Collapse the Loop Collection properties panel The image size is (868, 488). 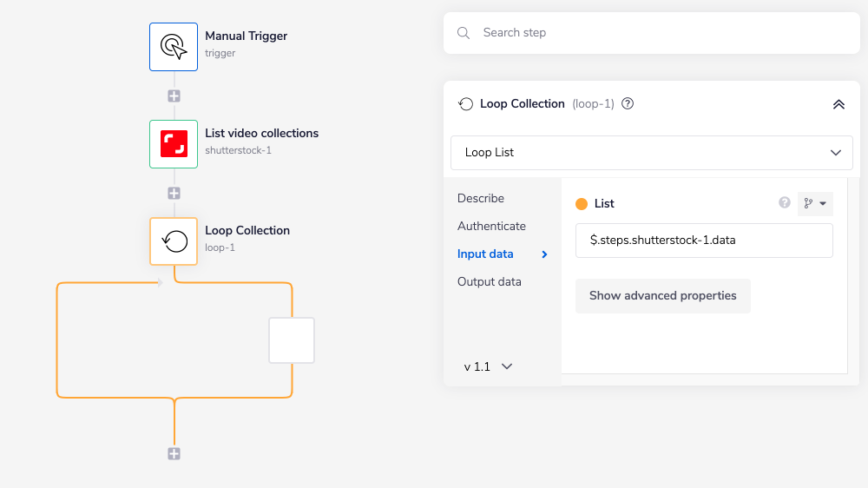(x=838, y=104)
